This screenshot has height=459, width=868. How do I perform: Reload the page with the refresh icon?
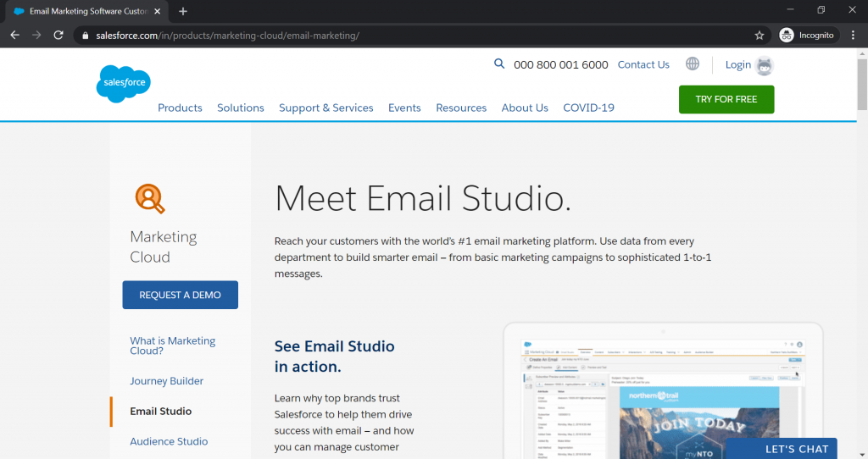pos(58,35)
